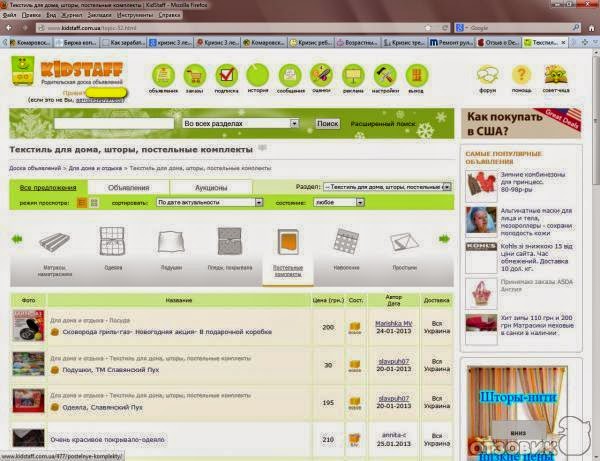Open the реклама billboard icon
The width and height of the screenshot is (600, 461).
(353, 75)
